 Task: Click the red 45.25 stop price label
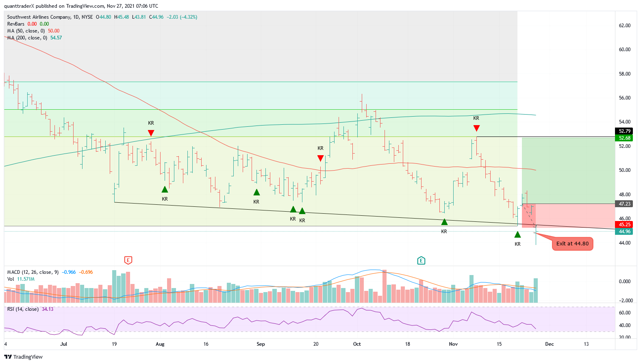coord(625,225)
